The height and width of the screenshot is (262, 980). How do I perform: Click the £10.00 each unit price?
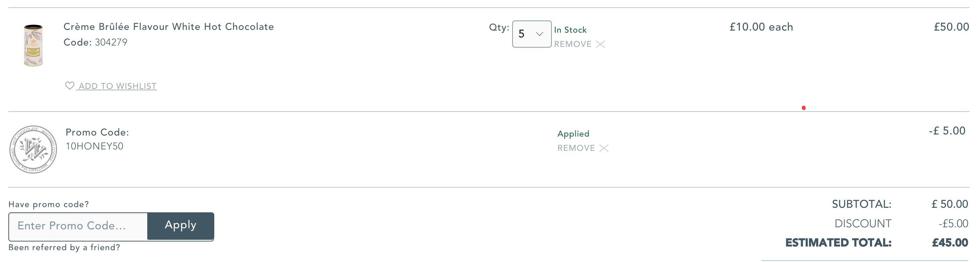(761, 27)
